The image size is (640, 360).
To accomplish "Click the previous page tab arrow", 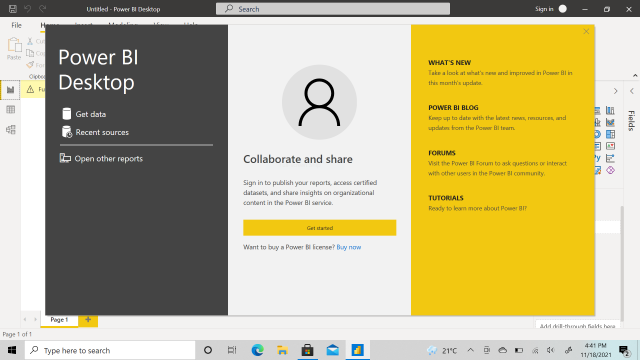I will [25, 320].
